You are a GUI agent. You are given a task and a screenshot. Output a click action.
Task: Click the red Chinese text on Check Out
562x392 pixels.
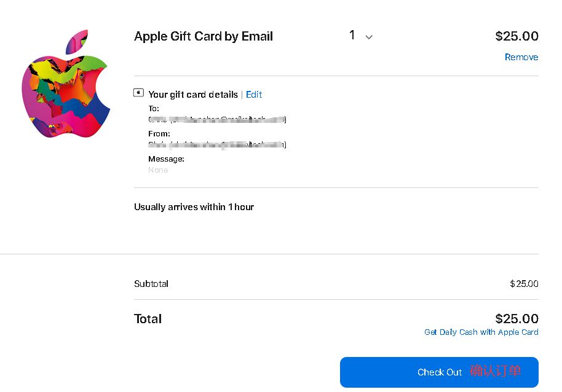496,371
